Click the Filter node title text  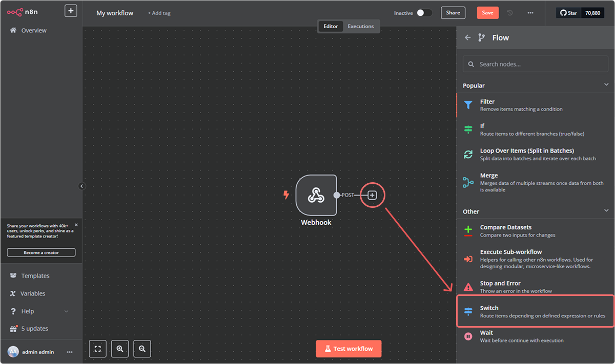coord(487,102)
